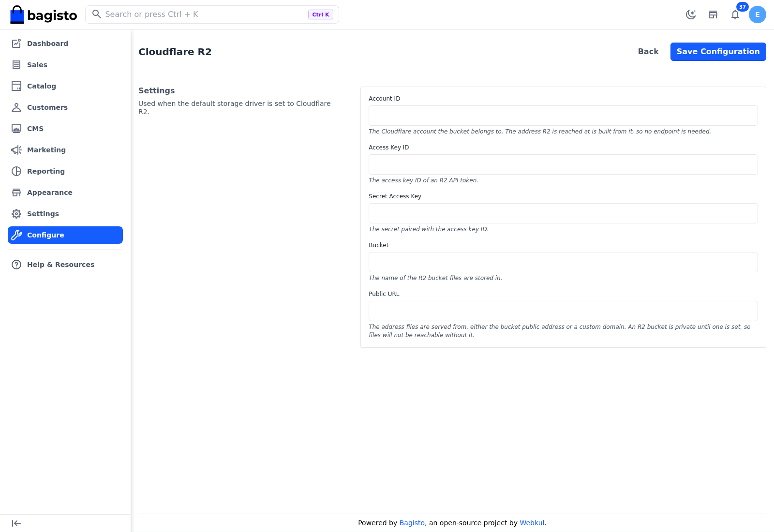Viewport: 774px width, 532px height.
Task: Click the Reporting menu label
Action: pos(46,171)
